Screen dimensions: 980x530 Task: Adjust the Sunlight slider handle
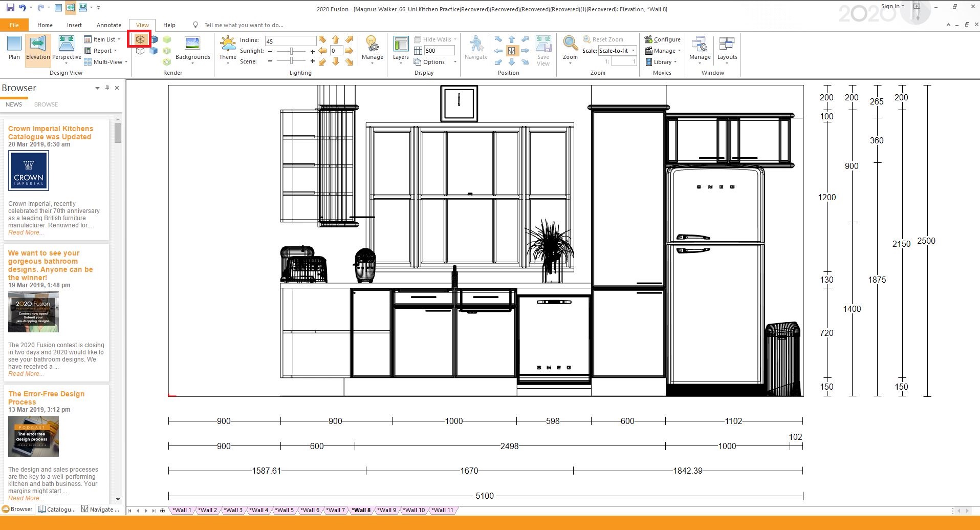291,51
